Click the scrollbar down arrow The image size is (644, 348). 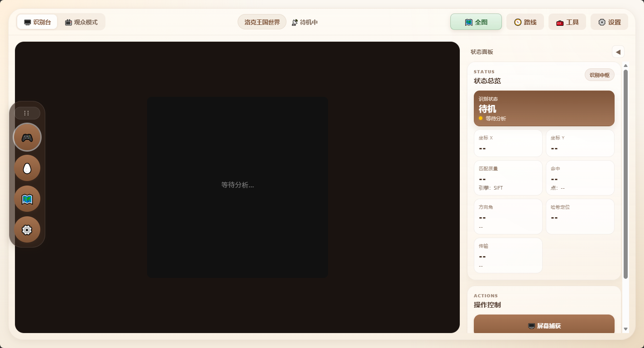point(625,329)
